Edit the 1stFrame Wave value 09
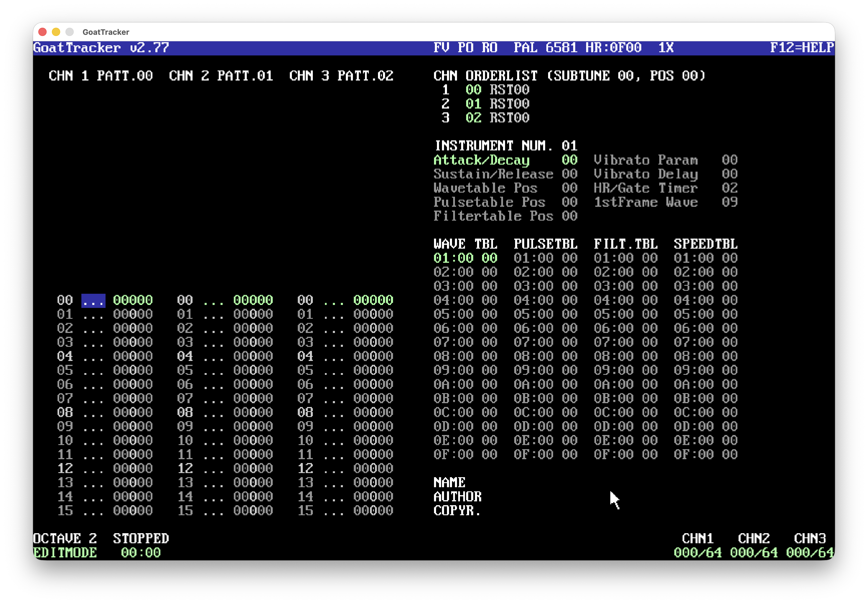Image resolution: width=868 pixels, height=604 pixels. (x=730, y=202)
